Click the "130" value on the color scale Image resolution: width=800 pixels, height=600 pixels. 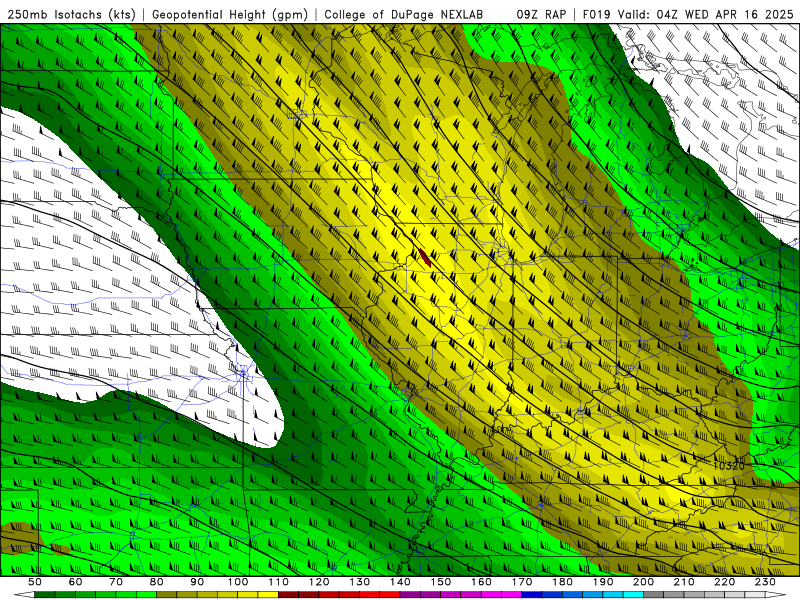point(360,582)
